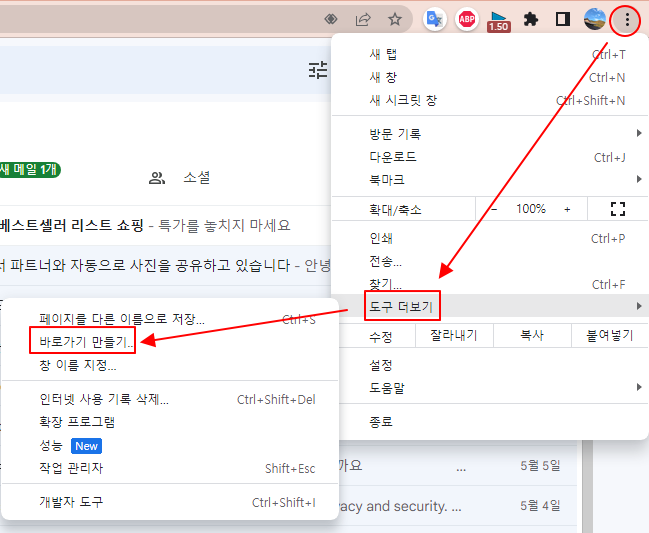Select 바로가기 만들기... item

(170, 342)
